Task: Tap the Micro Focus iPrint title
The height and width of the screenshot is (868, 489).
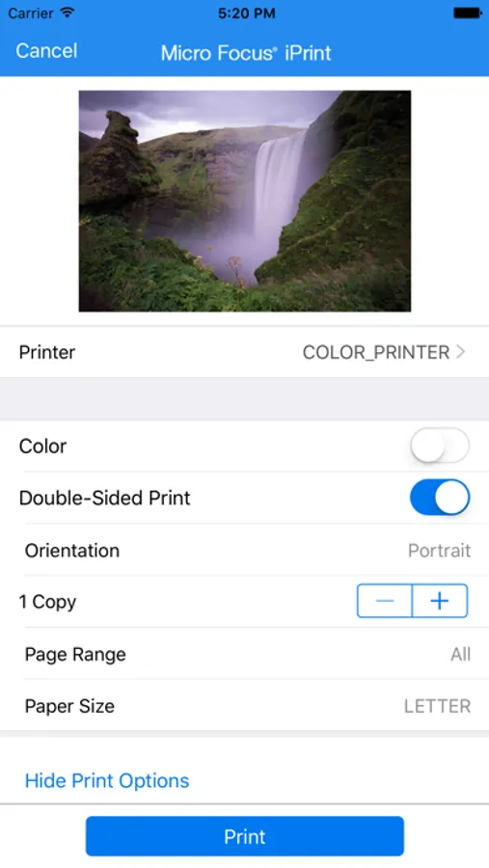Action: point(246,53)
